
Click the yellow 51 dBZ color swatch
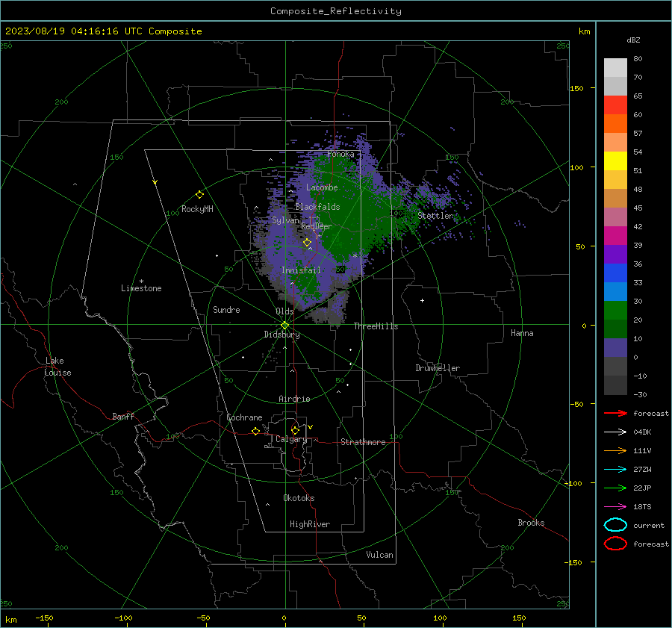click(615, 161)
